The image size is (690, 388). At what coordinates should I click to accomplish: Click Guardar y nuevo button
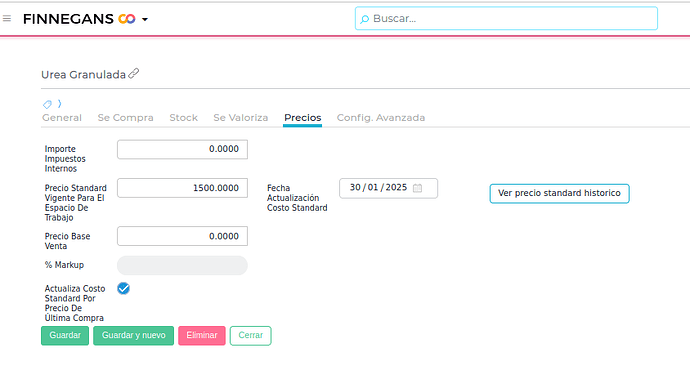click(133, 336)
